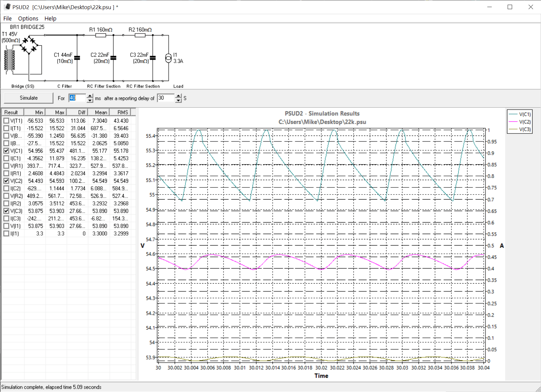Click the 'C Filter' section label
541x392 pixels.
(65, 86)
